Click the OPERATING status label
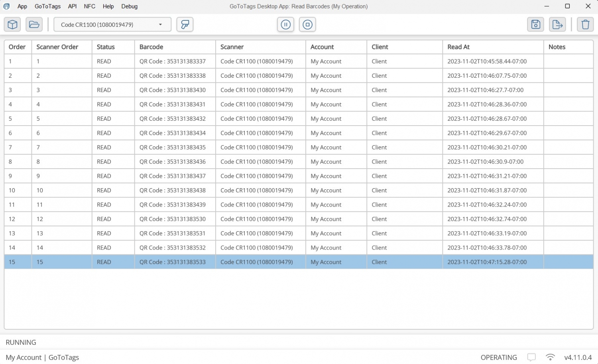The width and height of the screenshot is (598, 364). tap(499, 357)
